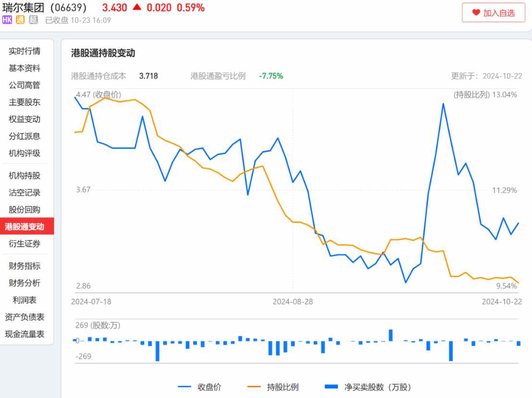
Task: Open the 实时行情 sidebar tab
Action: 25,51
